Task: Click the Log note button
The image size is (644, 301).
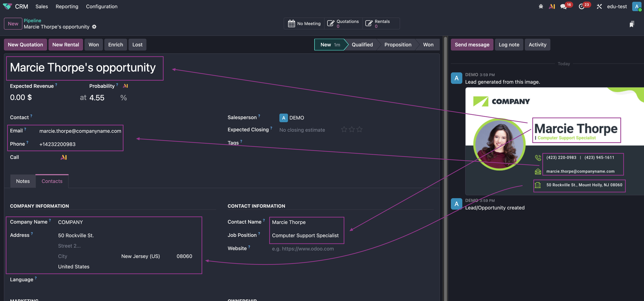Action: click(x=508, y=45)
